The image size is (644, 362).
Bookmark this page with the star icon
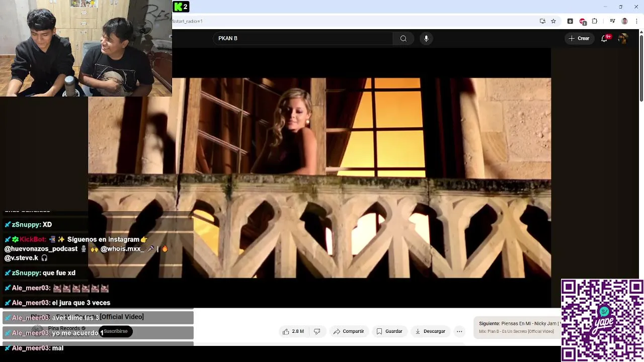point(553,21)
